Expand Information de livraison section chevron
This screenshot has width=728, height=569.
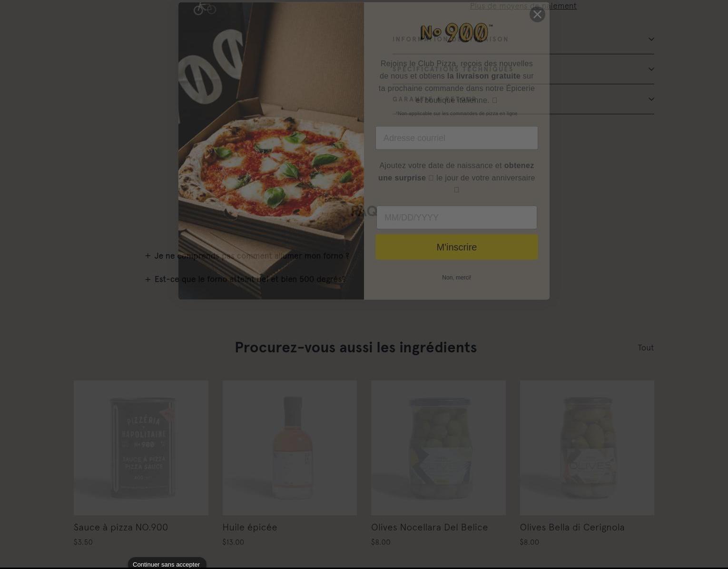click(x=651, y=39)
